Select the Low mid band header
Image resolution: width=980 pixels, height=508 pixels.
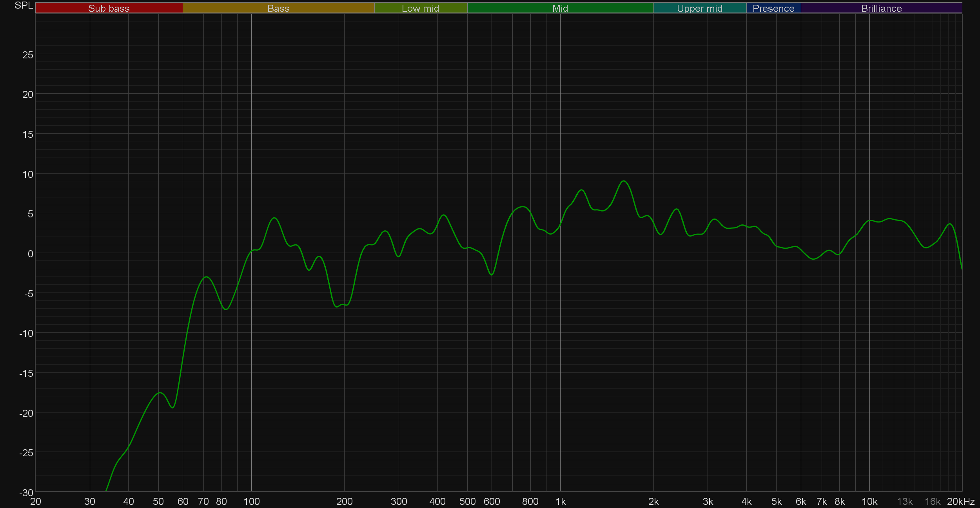(x=420, y=8)
